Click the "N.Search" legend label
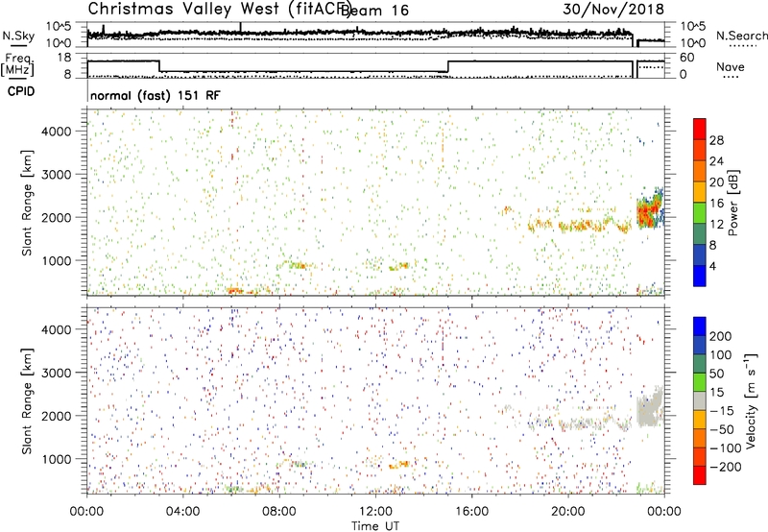 (741, 36)
